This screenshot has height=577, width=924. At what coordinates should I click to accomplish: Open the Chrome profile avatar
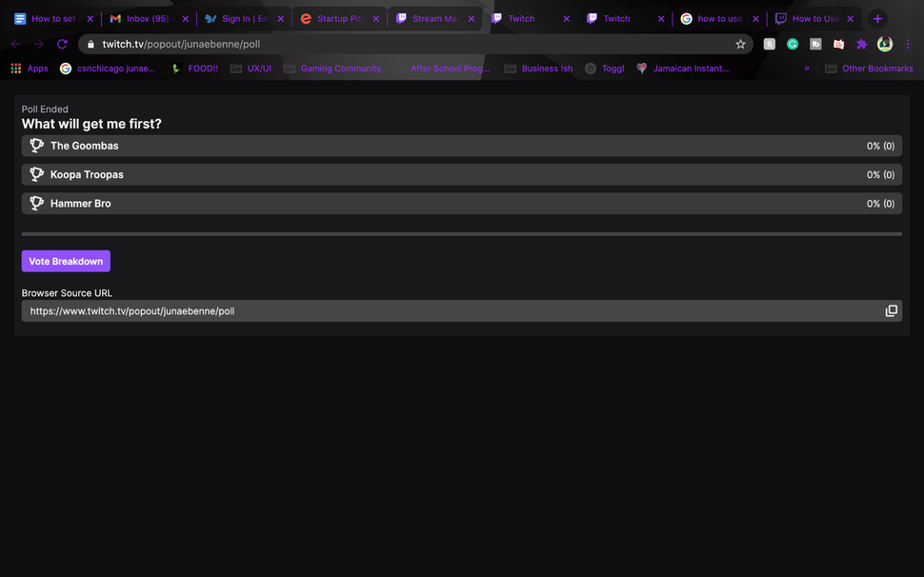pyautogui.click(x=884, y=44)
